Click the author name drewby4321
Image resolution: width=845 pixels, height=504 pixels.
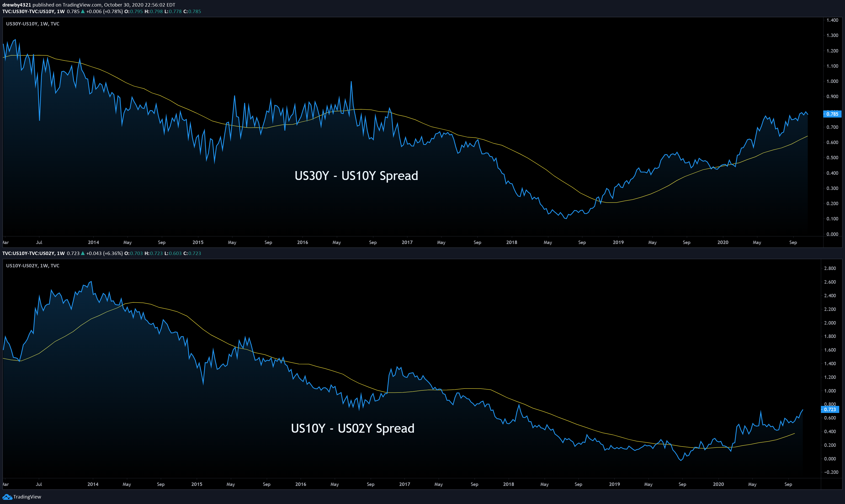click(17, 5)
